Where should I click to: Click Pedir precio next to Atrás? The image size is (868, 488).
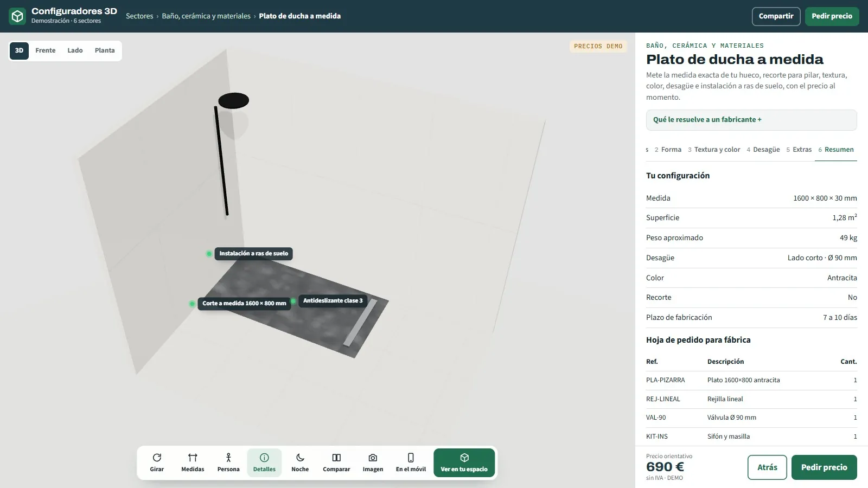[x=824, y=467]
